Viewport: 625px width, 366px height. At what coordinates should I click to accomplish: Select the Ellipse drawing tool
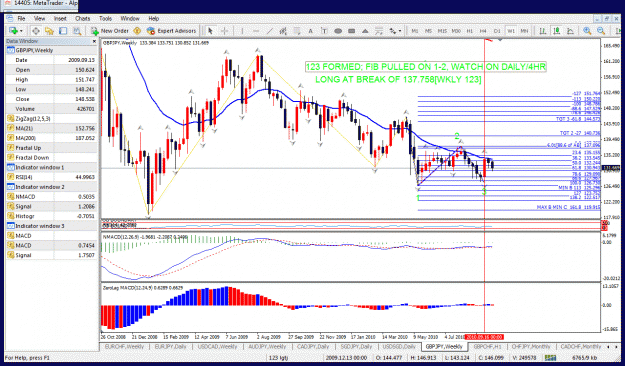click(338, 31)
